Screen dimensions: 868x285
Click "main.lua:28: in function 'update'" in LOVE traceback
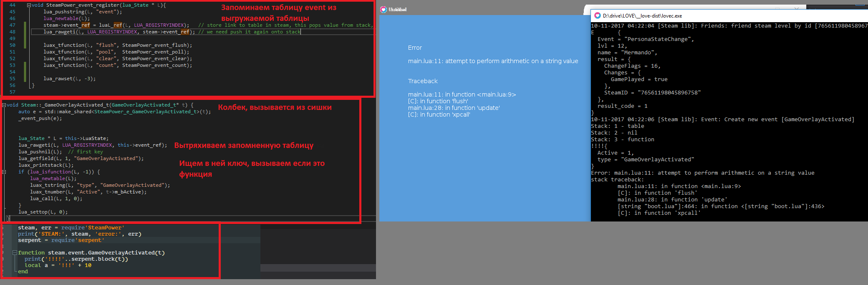[454, 108]
